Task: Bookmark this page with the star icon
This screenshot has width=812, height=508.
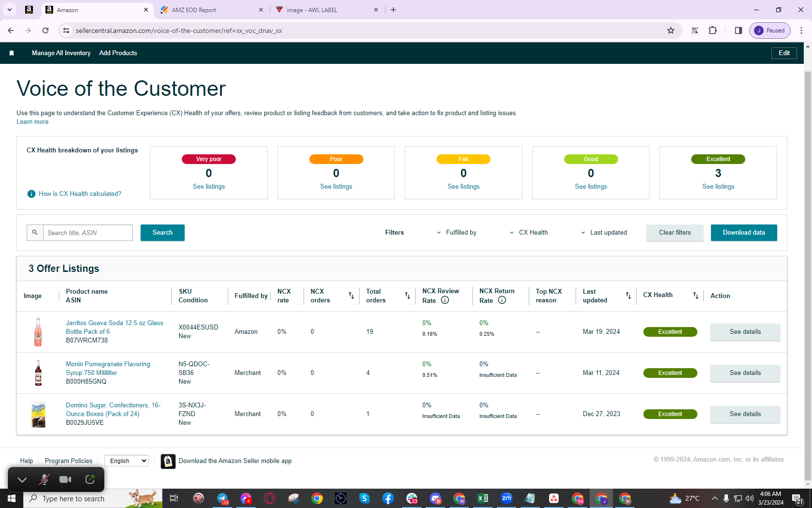Action: click(x=671, y=30)
